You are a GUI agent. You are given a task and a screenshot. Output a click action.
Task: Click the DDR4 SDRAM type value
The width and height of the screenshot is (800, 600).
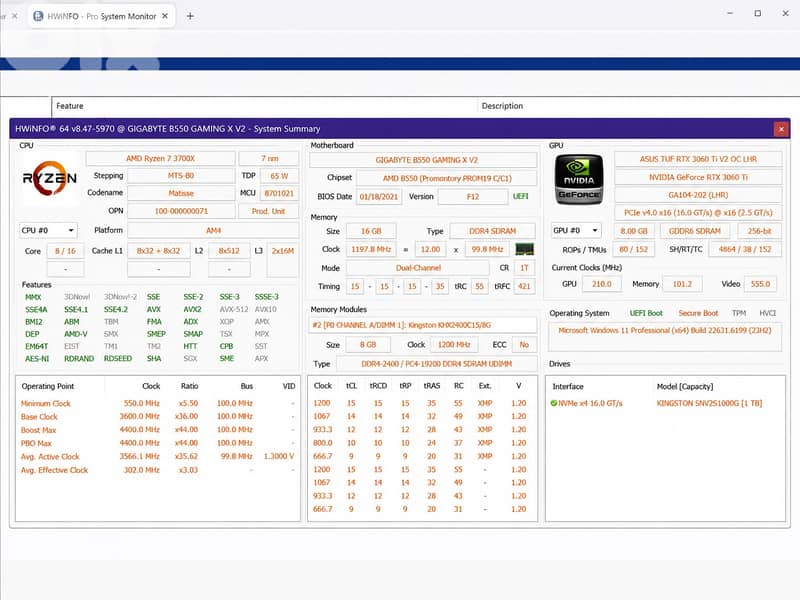(492, 231)
